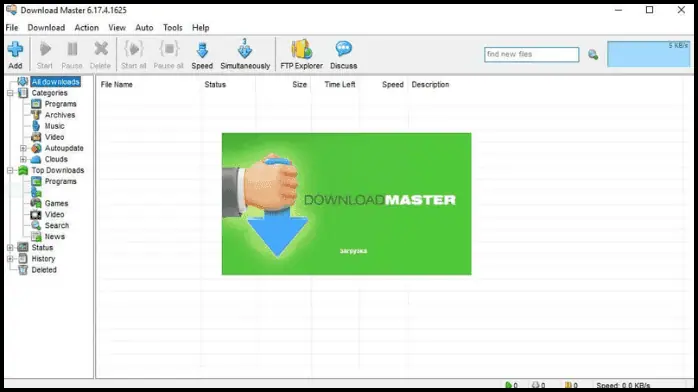698x392 pixels.
Task: Click the Speed 0.0 KB/s status text
Action: (623, 385)
